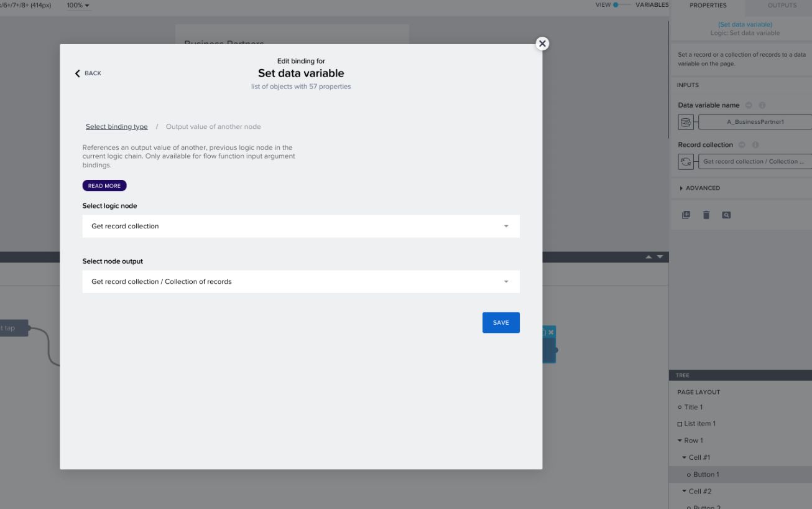Click the A_BusinessPartner1 value field
The image size is (812, 509).
click(755, 122)
